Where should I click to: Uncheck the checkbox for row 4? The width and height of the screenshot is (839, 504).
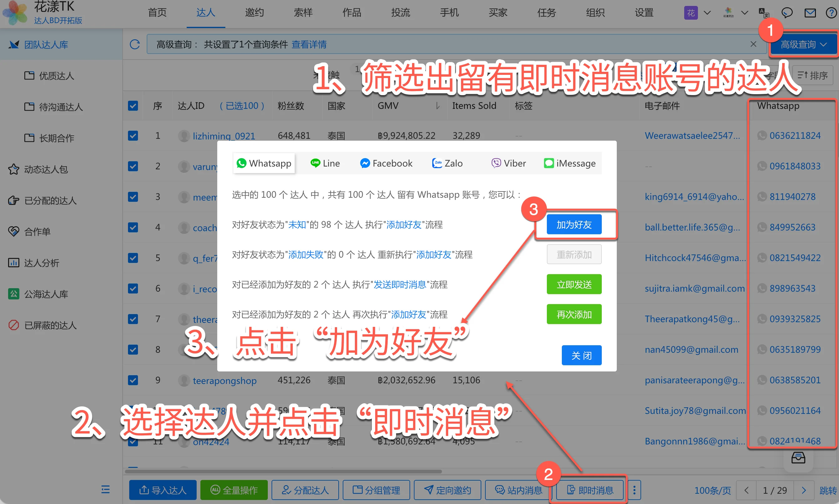click(133, 227)
